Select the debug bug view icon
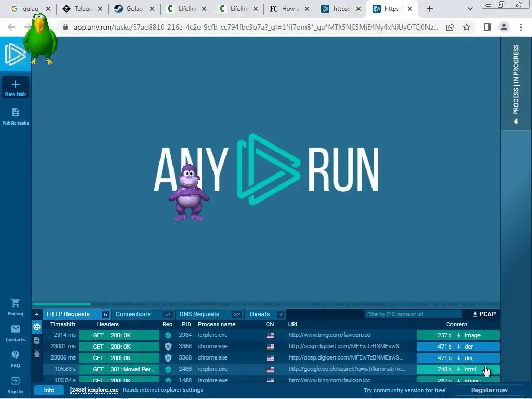 (x=37, y=354)
